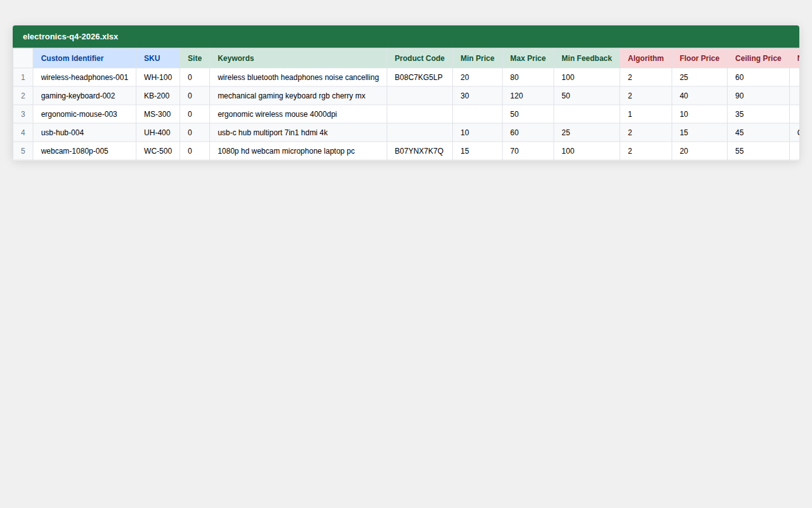Select the Custom Identifier column header
This screenshot has height=508, width=812.
[72, 58]
